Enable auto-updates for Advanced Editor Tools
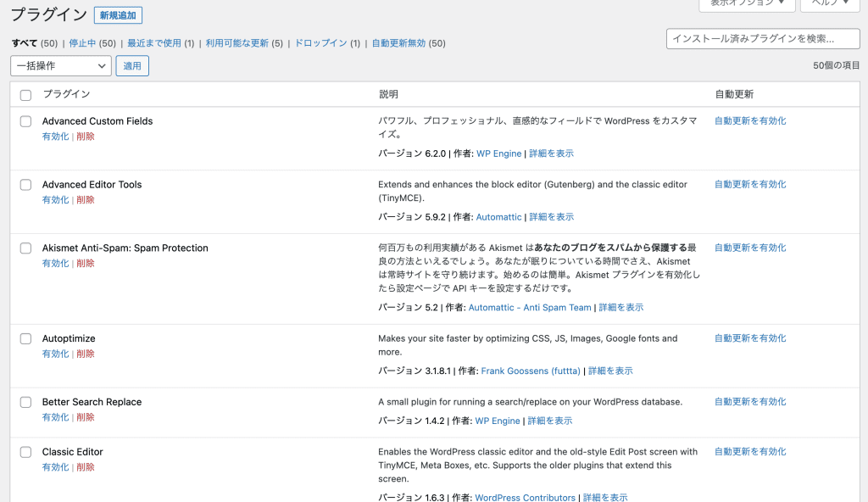The height and width of the screenshot is (502, 868). click(x=750, y=185)
